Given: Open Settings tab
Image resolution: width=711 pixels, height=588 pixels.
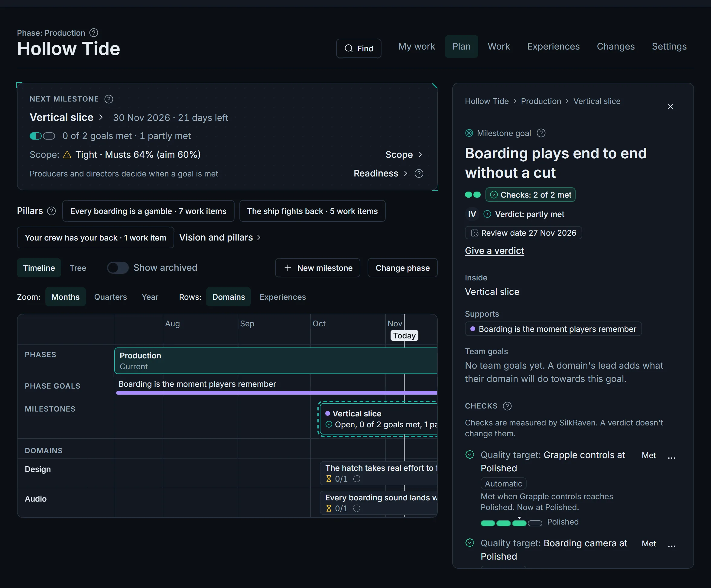Looking at the screenshot, I should tap(669, 47).
